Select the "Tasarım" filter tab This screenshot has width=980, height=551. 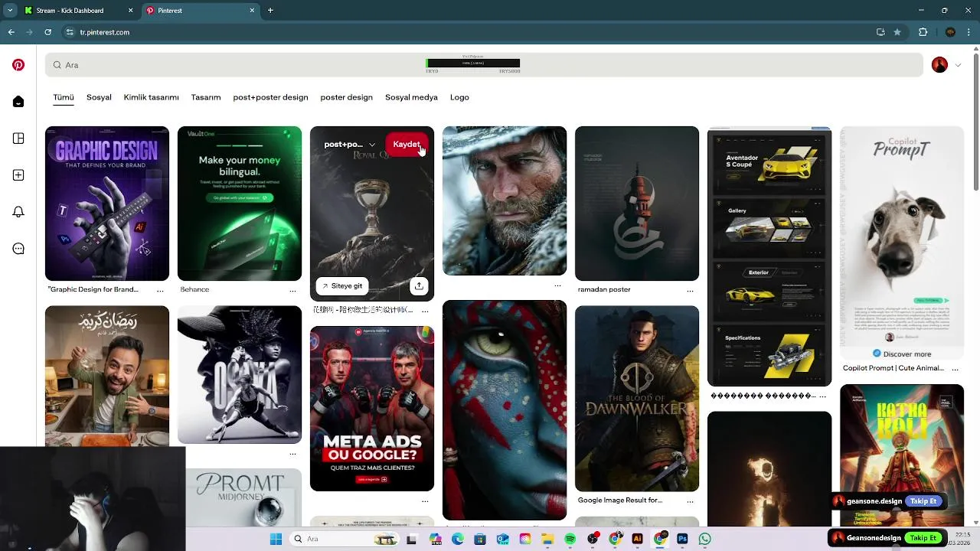pyautogui.click(x=206, y=97)
